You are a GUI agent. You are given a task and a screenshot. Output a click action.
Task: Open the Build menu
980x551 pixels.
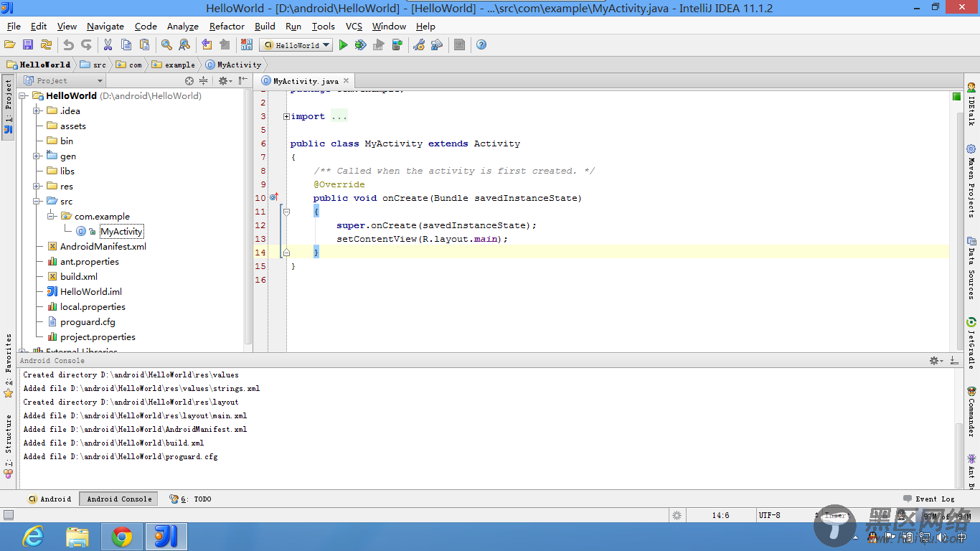click(265, 26)
